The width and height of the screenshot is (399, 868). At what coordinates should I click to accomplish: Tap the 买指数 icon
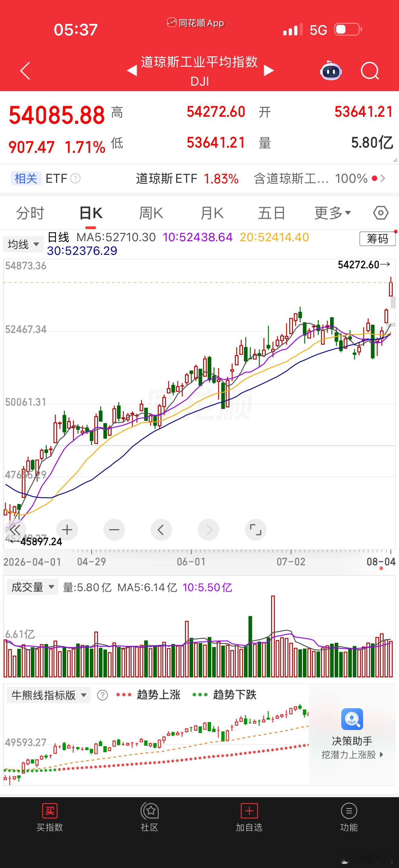click(50, 811)
